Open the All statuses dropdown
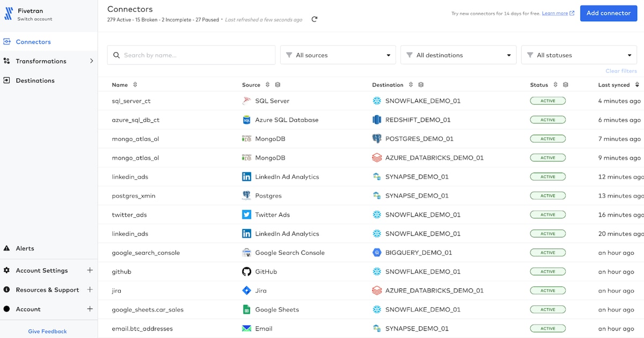644x338 pixels. [579, 55]
